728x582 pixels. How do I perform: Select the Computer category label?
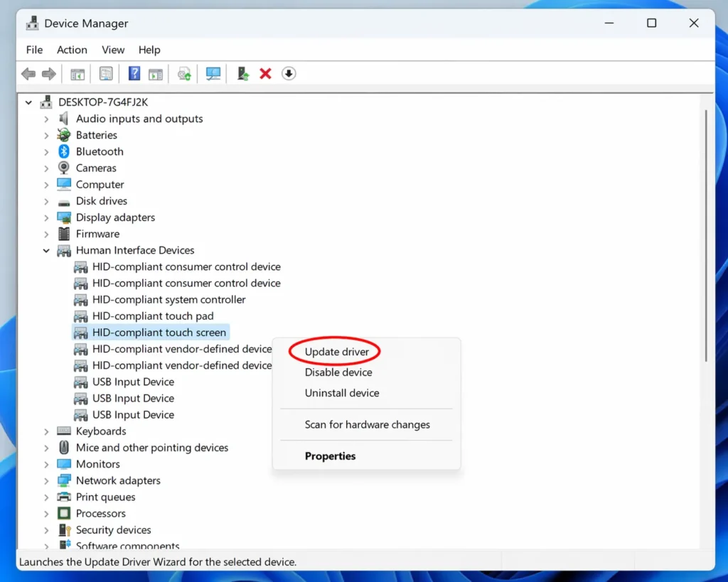pos(100,184)
